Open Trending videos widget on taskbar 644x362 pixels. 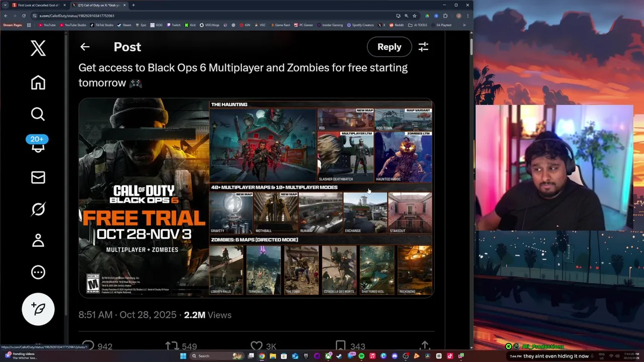click(x=20, y=355)
